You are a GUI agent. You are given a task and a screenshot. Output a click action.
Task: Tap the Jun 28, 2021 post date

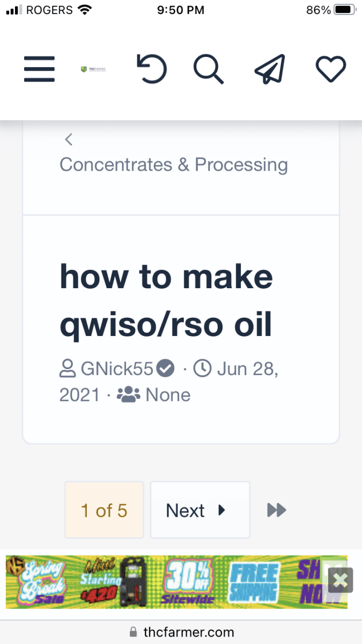pyautogui.click(x=168, y=382)
